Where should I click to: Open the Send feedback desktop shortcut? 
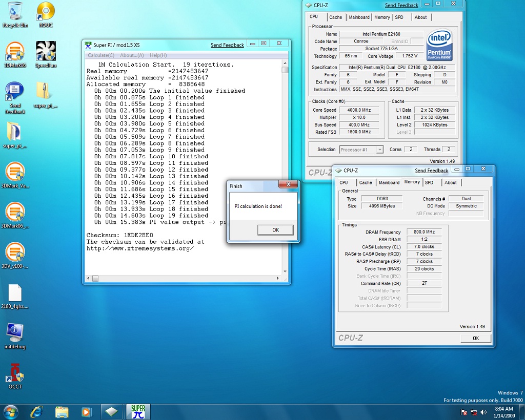click(15, 98)
